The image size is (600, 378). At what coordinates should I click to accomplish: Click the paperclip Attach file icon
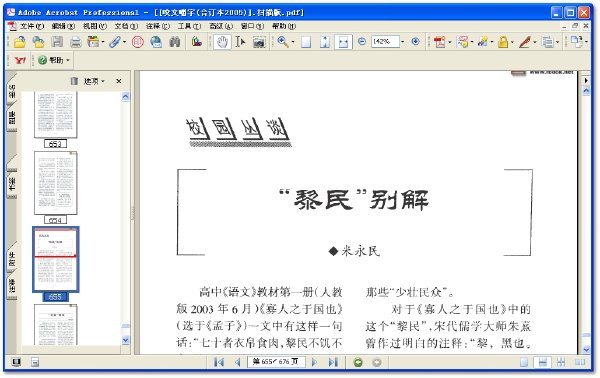(115, 42)
